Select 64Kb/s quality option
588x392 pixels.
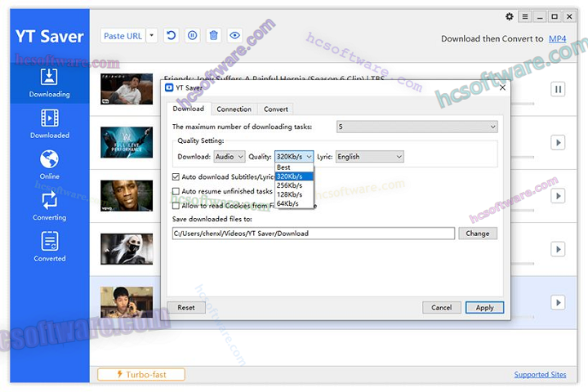coord(294,203)
